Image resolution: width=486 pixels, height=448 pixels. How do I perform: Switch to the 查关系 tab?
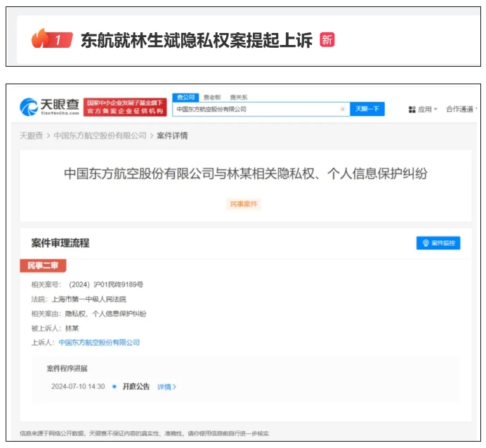pos(239,98)
